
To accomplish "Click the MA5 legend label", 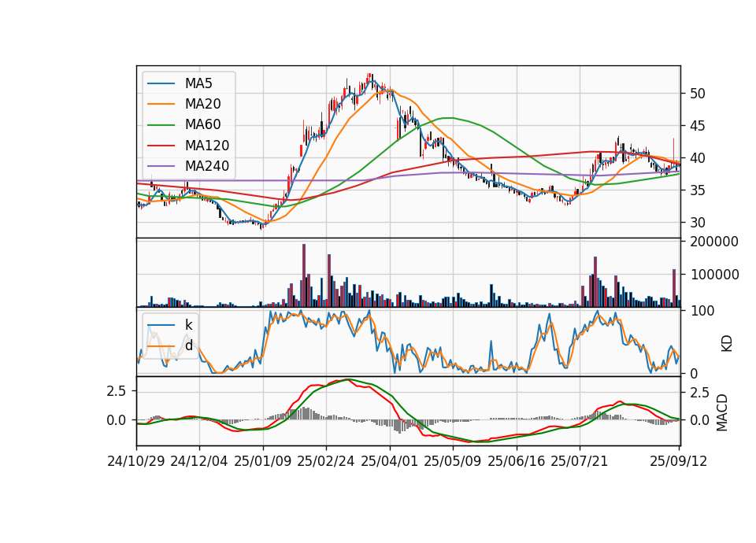I will click(198, 83).
